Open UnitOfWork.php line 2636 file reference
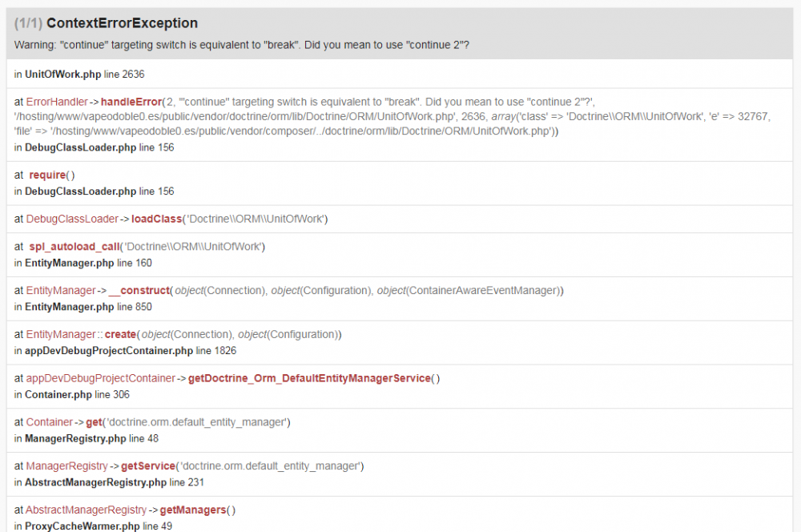Image resolution: width=801 pixels, height=532 pixels. tap(62, 74)
